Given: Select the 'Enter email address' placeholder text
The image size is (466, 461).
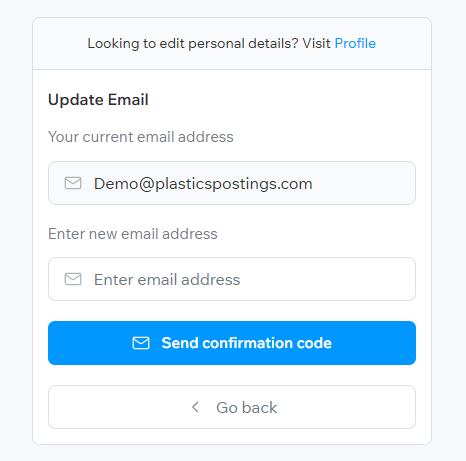Looking at the screenshot, I should [167, 279].
